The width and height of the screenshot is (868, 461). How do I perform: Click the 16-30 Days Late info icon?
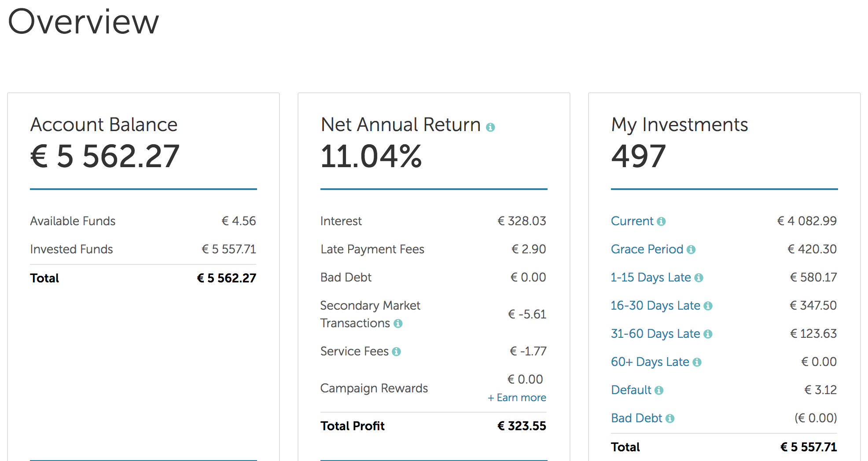tap(708, 306)
